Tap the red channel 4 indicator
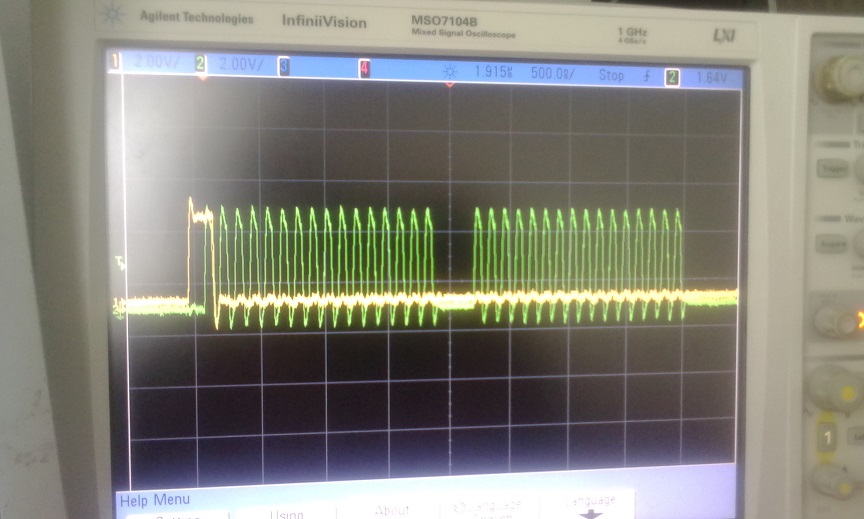The width and height of the screenshot is (864, 519). coord(364,69)
